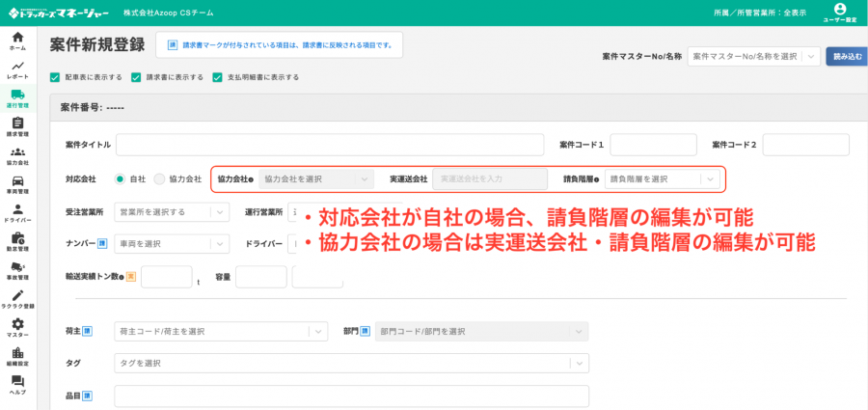Click the 読み込む button
868x410 pixels.
[x=847, y=57]
